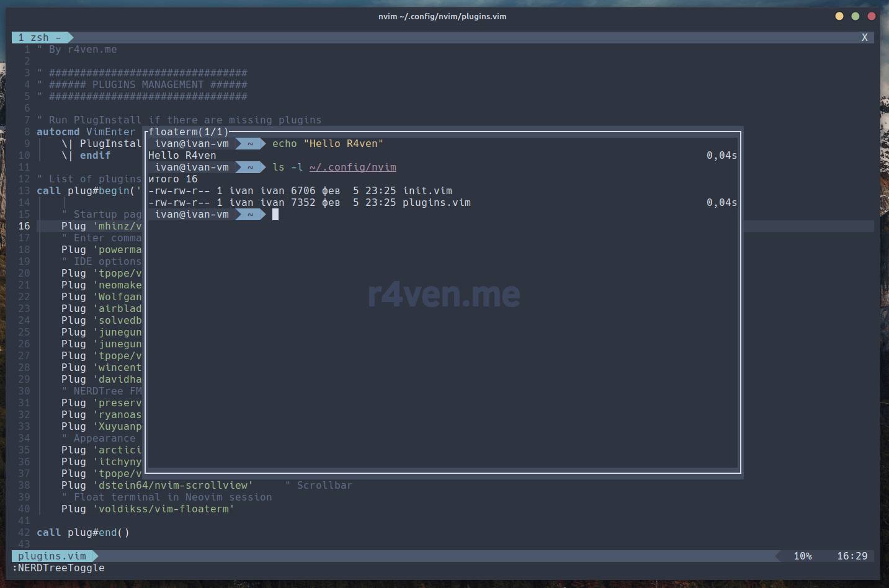Click the "call plug#end()" line
This screenshot has height=588, width=889.
(x=83, y=533)
